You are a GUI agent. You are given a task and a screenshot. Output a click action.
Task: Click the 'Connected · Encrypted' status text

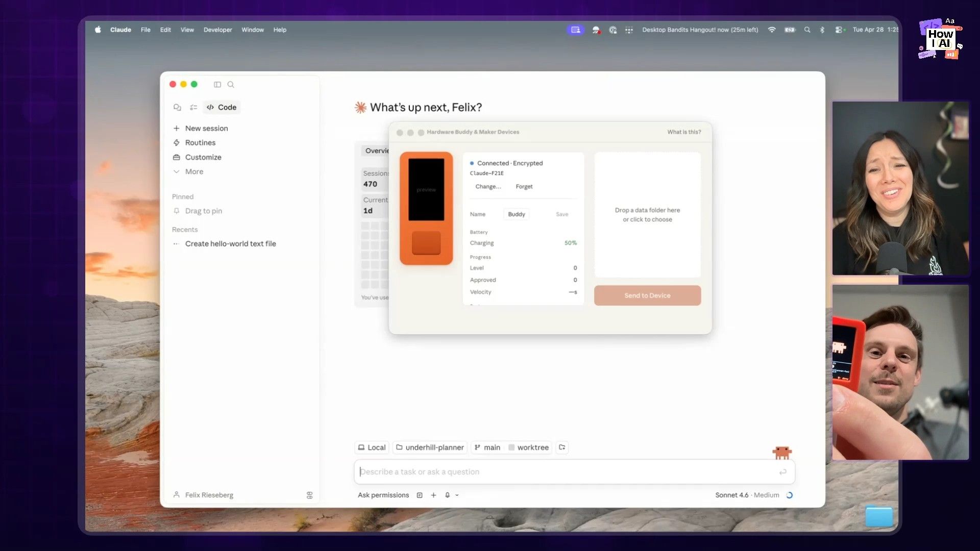[x=509, y=163]
